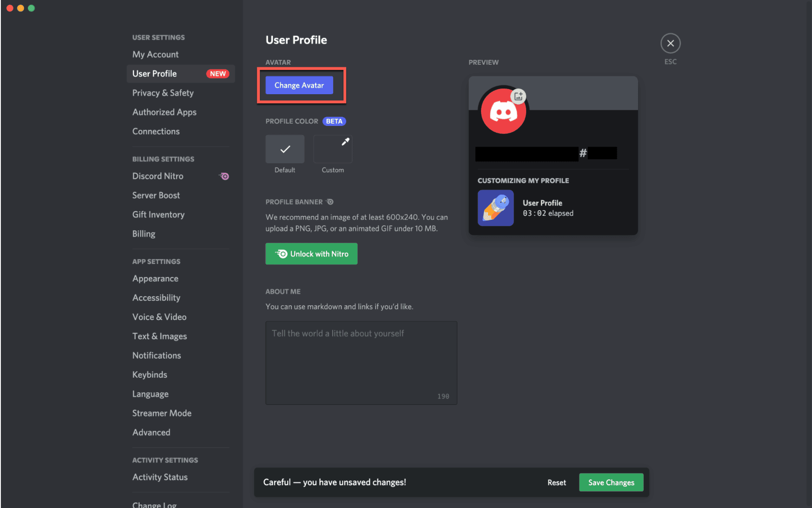
Task: Select User Profile in sidebar
Action: coord(180,73)
